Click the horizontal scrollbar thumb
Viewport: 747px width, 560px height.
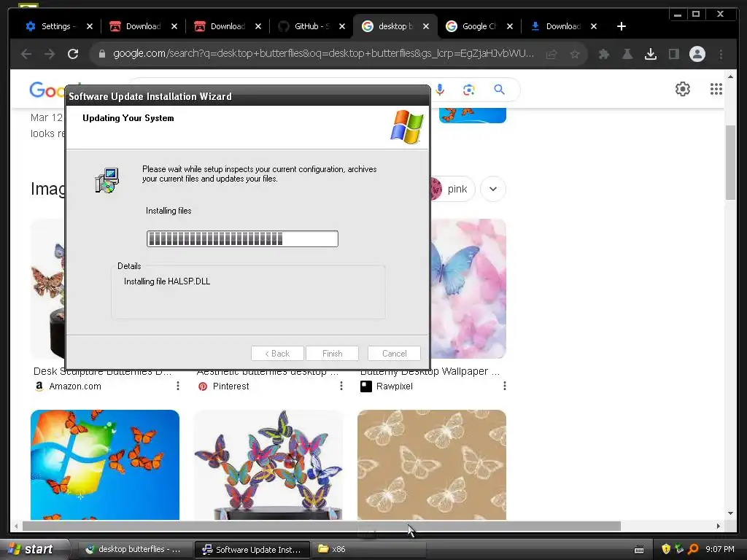[x=322, y=526]
